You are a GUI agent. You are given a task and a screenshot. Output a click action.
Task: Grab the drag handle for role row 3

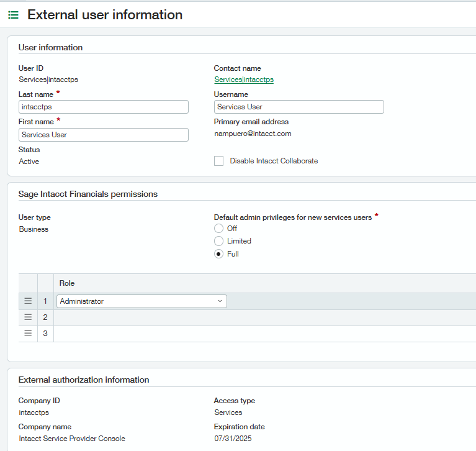[x=28, y=333]
